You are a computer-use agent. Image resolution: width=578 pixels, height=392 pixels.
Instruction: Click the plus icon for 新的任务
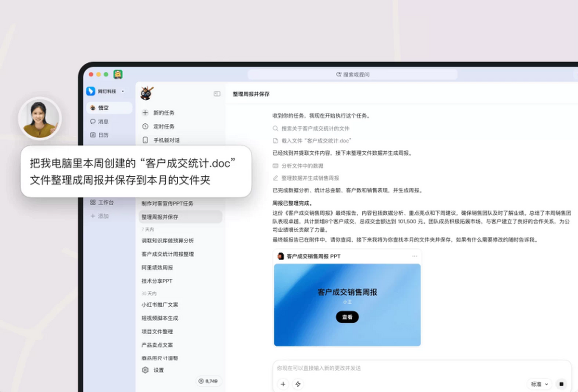145,113
